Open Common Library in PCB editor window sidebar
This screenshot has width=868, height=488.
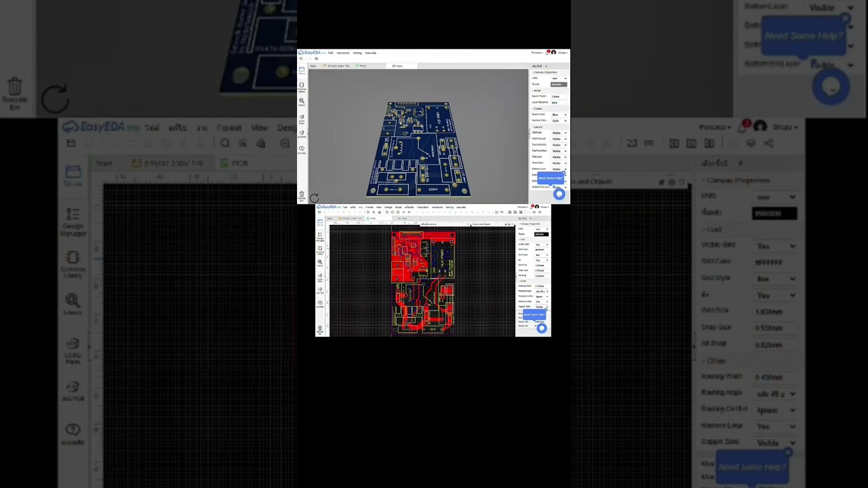320,250
